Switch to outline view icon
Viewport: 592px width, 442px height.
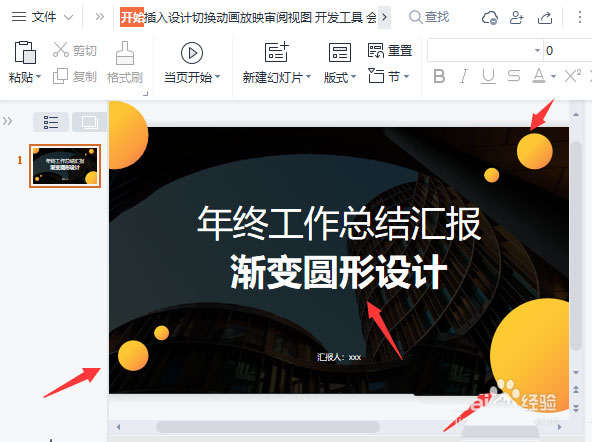coord(51,122)
